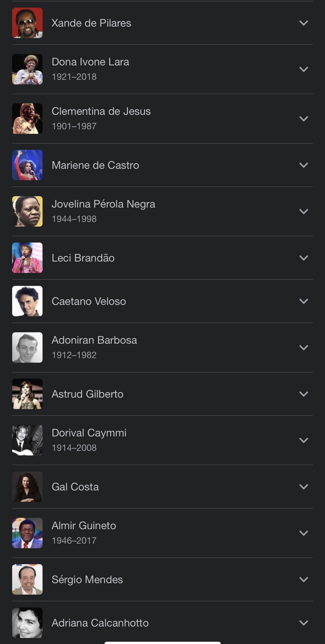Expand the Mariene de Castro chevron
This screenshot has height=644, width=325.
[x=303, y=165]
